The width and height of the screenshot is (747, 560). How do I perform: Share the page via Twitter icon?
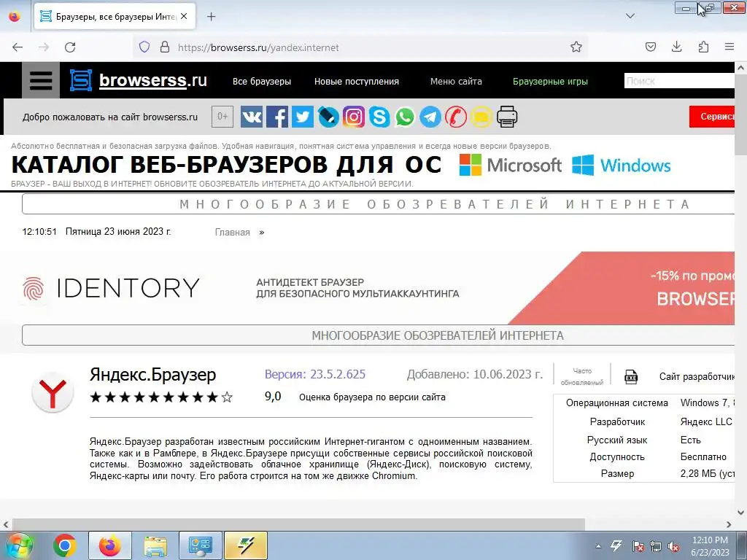coord(303,117)
